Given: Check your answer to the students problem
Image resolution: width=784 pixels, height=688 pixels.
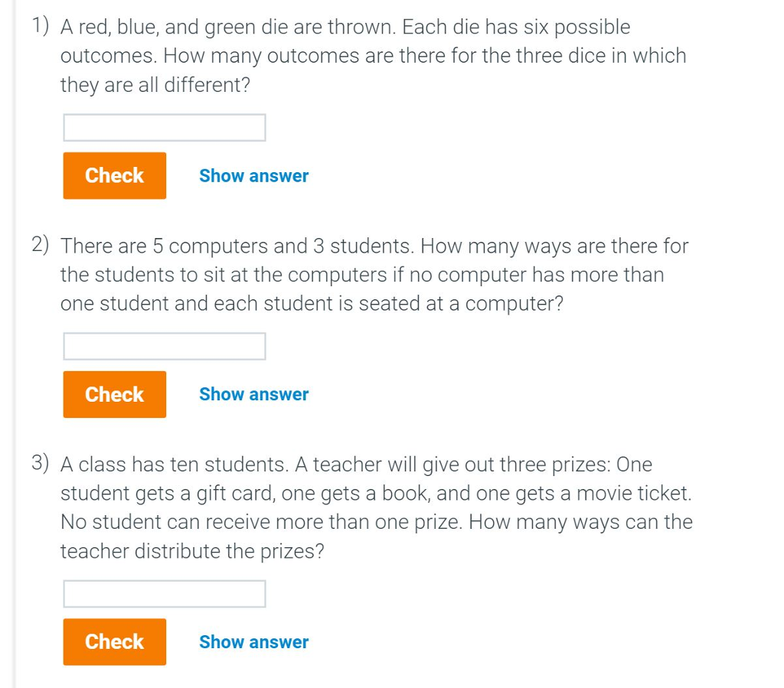Looking at the screenshot, I should pos(114,394).
